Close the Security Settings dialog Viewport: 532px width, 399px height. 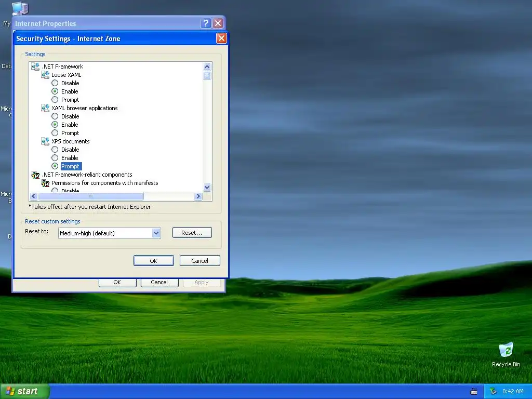[221, 38]
